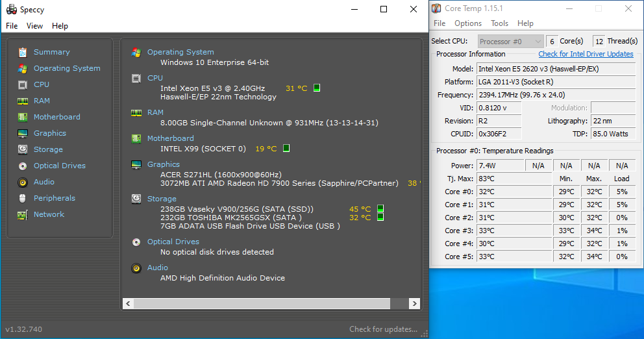Click the Speccy application icon in title bar
This screenshot has height=339, width=644.
pyautogui.click(x=12, y=9)
